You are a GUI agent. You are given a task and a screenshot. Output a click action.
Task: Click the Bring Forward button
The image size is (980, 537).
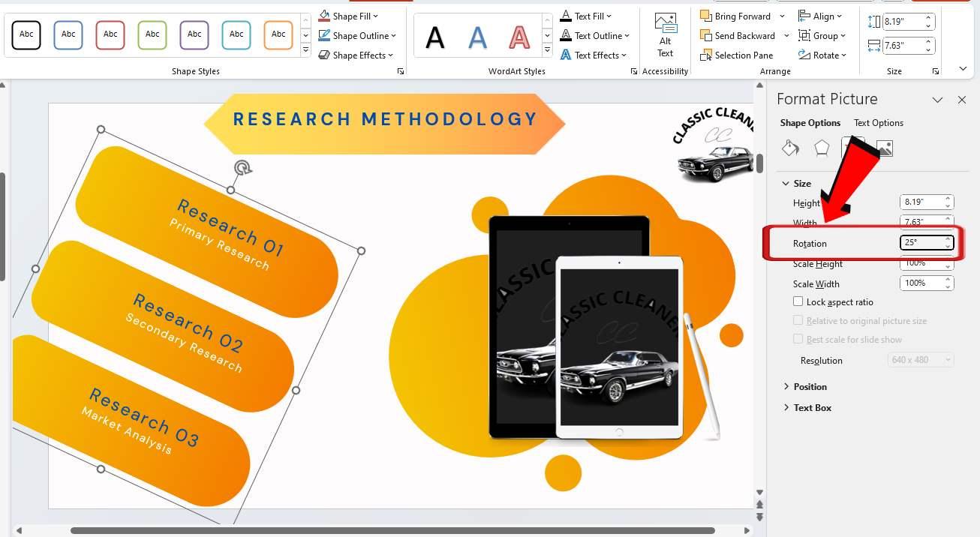[739, 16]
